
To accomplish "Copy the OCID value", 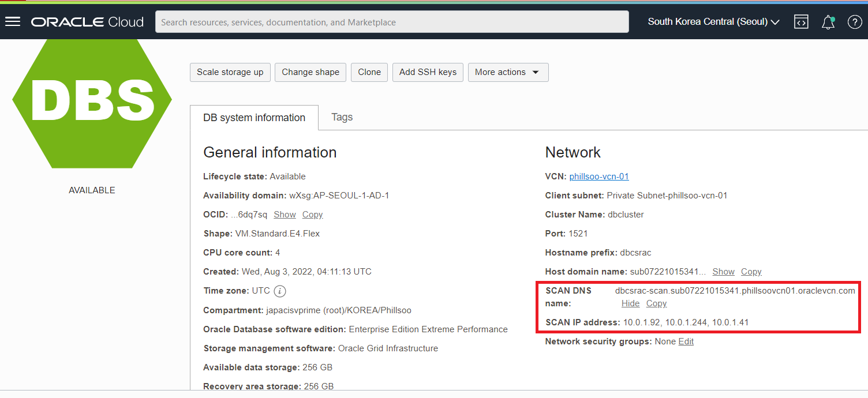I will click(x=312, y=215).
